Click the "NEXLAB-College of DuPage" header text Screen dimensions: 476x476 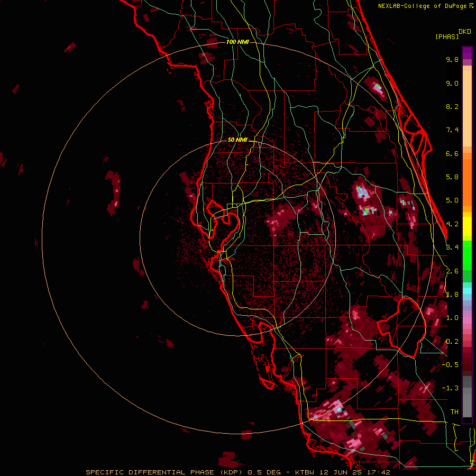point(422,6)
